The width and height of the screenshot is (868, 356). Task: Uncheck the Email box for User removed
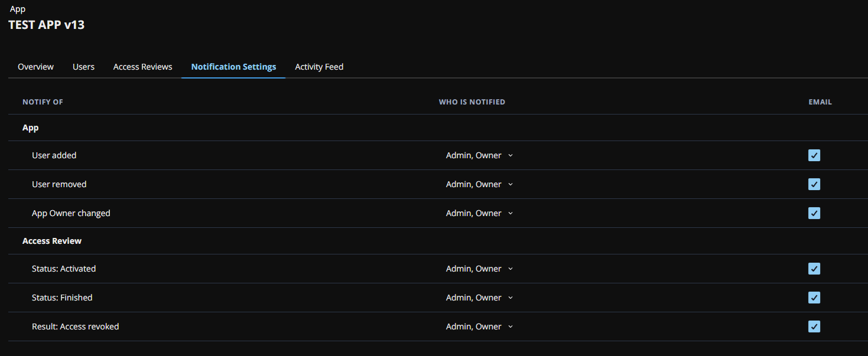(x=814, y=184)
